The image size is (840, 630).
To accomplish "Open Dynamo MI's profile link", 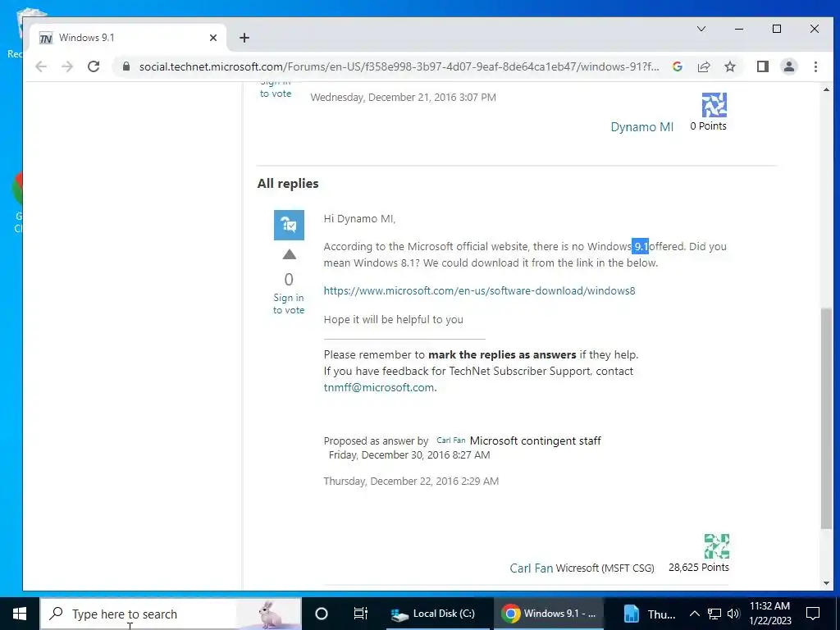I will (x=641, y=127).
